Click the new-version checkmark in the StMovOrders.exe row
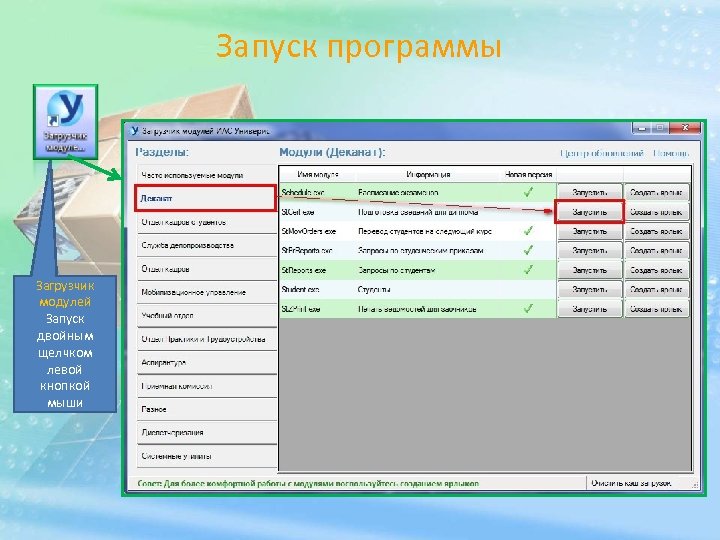720x540 pixels. pyautogui.click(x=529, y=231)
